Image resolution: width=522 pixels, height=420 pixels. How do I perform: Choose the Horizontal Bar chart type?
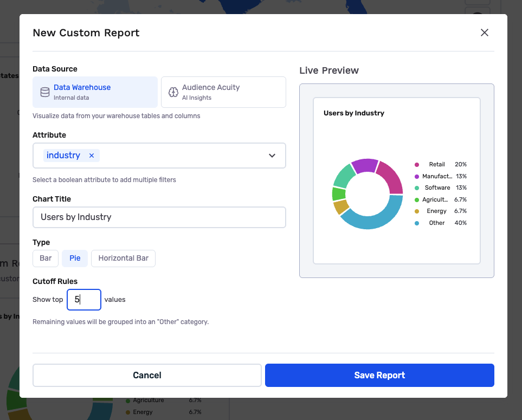coord(123,259)
